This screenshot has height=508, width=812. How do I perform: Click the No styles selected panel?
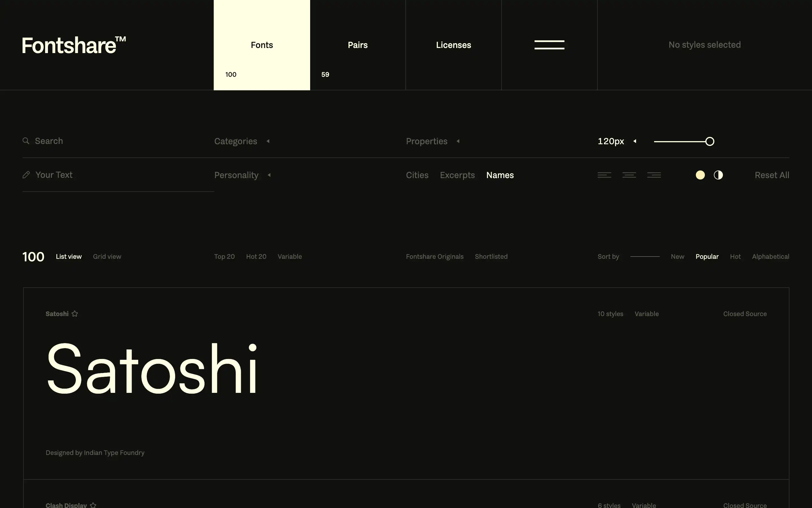pos(704,45)
